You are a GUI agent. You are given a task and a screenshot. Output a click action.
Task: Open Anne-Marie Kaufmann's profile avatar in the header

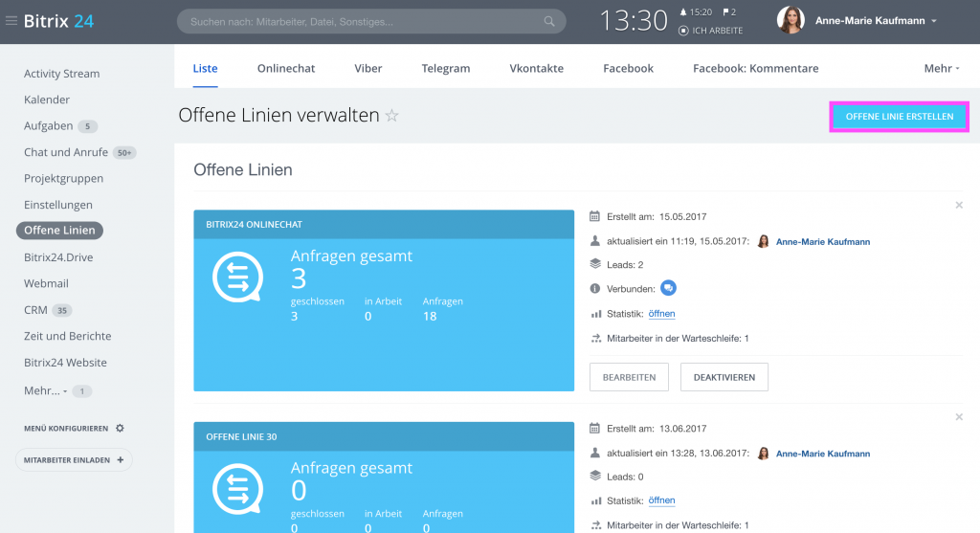coord(790,20)
